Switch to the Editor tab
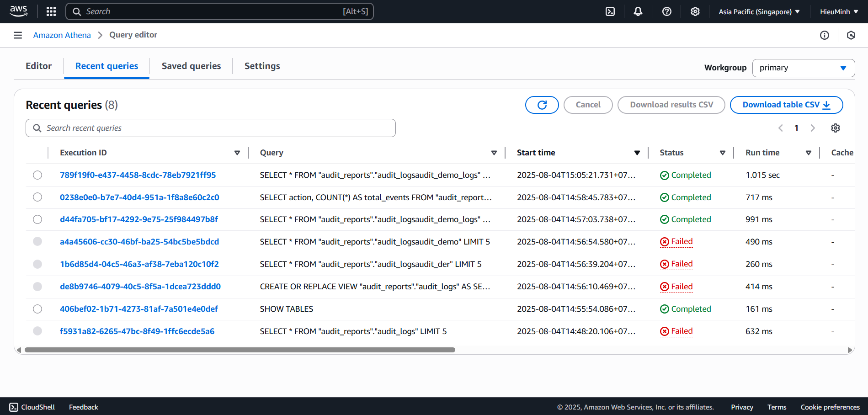Image resolution: width=868 pixels, height=415 pixels. [39, 66]
